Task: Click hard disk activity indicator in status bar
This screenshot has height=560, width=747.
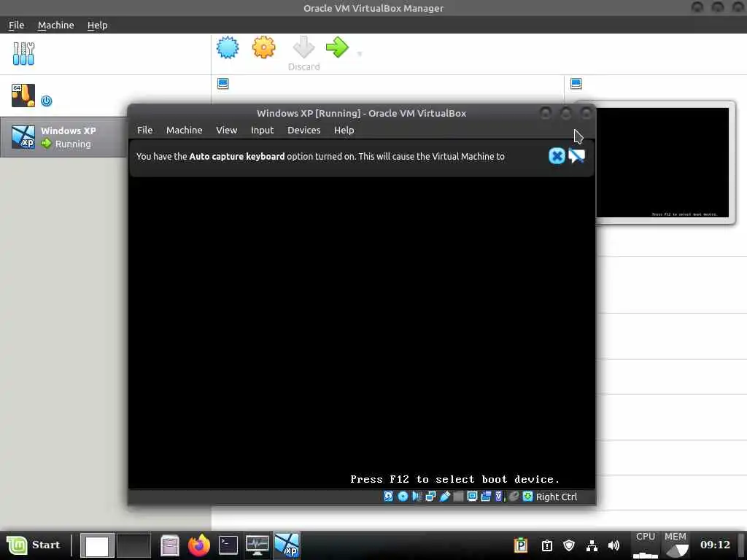Action: [x=388, y=497]
